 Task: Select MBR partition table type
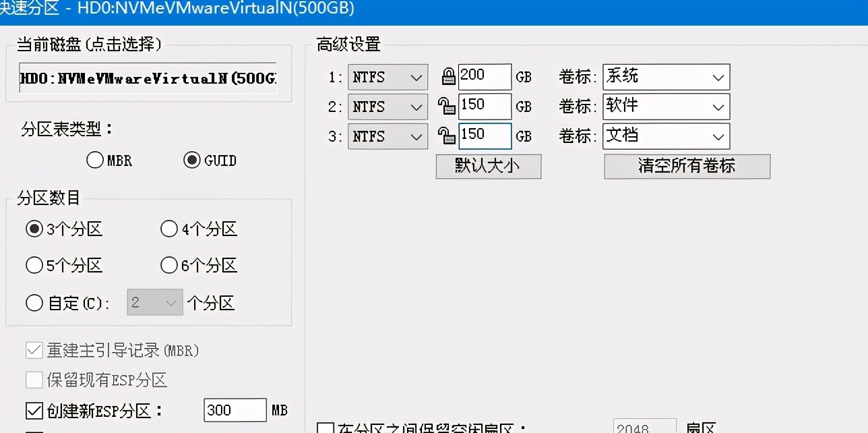click(x=94, y=160)
